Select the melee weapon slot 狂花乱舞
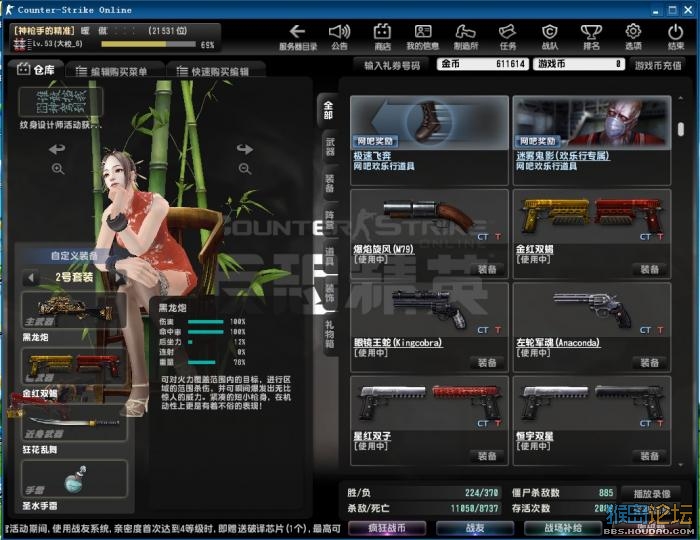700x540 pixels. (74, 423)
